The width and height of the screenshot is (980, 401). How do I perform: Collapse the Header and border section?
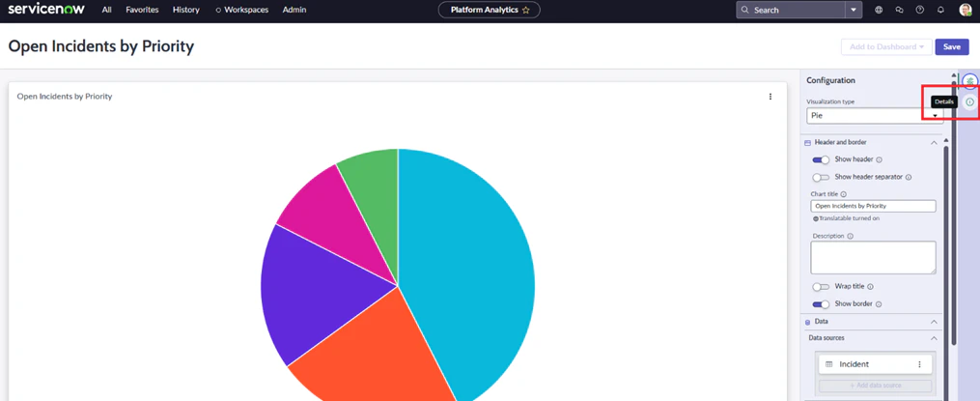pyautogui.click(x=934, y=143)
